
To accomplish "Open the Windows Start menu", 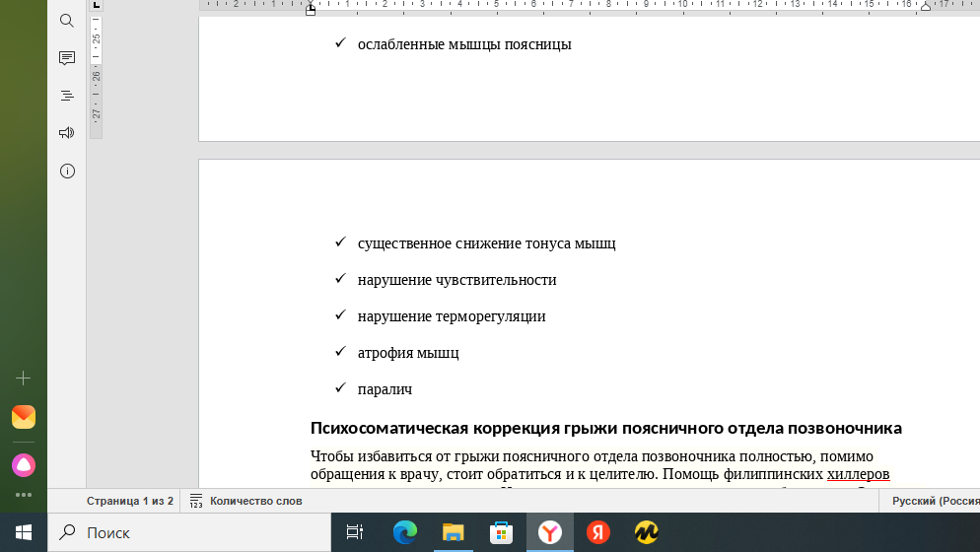I will [x=23, y=532].
